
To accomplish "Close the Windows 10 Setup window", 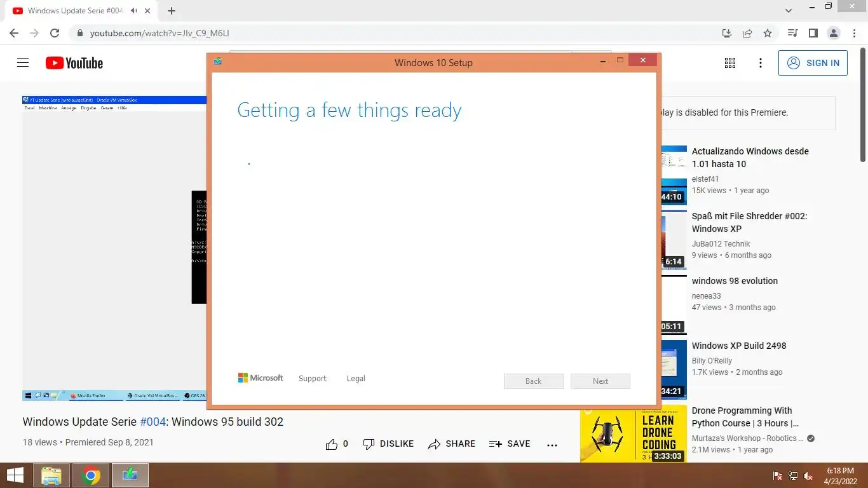I will tap(643, 60).
